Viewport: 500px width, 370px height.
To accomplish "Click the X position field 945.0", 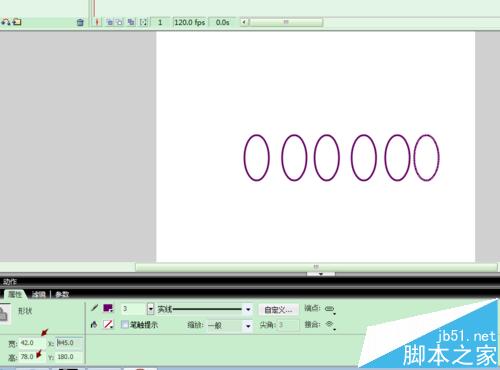I will tap(69, 343).
